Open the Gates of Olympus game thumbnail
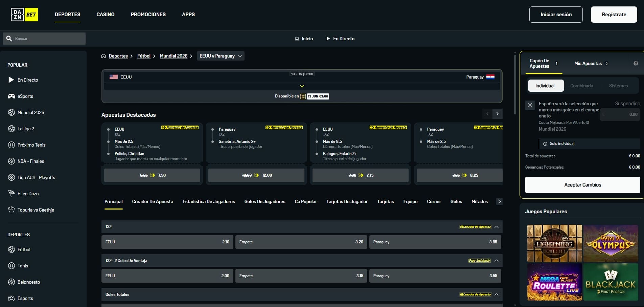Viewport: 644px width, 307px height. (x=611, y=243)
